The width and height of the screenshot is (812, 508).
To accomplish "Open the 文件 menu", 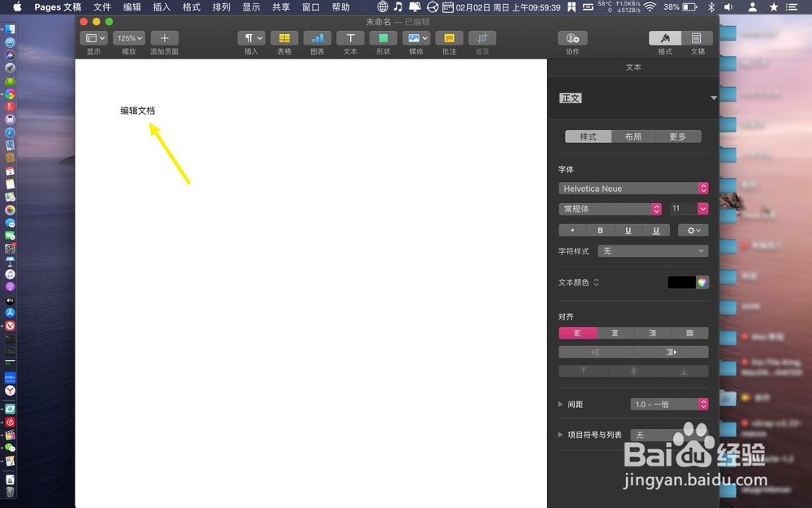I will click(102, 7).
